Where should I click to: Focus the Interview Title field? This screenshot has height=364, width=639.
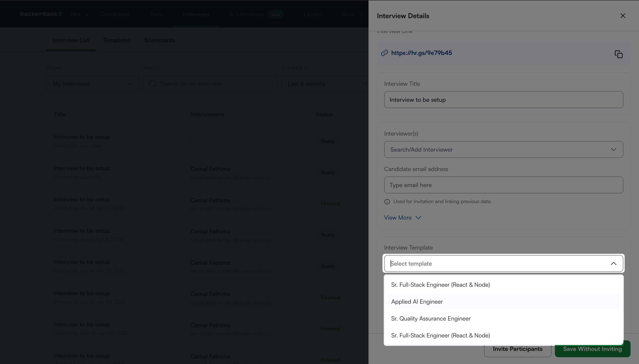(503, 100)
